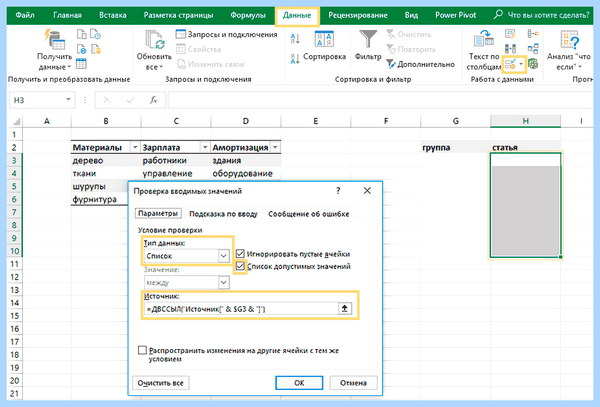This screenshot has height=407, width=600.
Task: Sort ascending А to Я
Action: coord(295,39)
